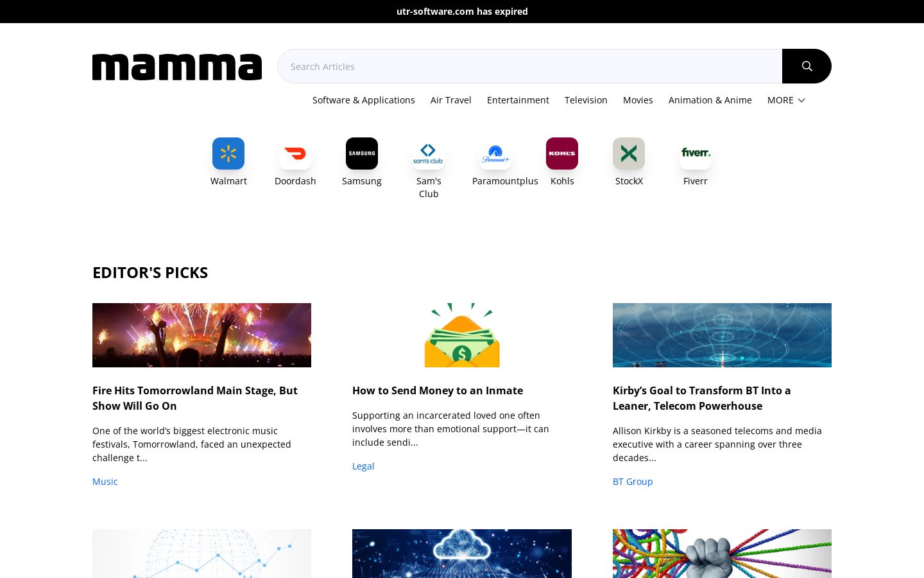Click the Fiverr label text
The height and width of the screenshot is (578, 924).
(696, 181)
